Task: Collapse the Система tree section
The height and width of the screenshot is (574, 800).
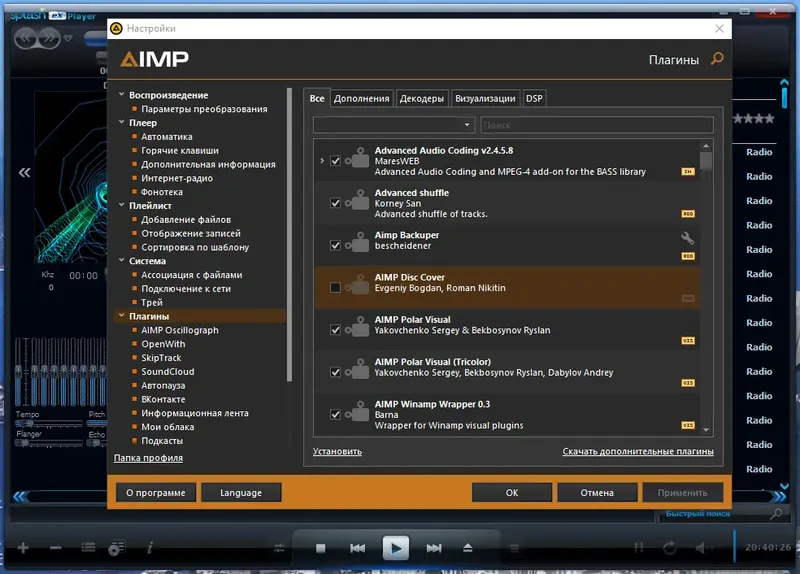Action: (x=121, y=260)
